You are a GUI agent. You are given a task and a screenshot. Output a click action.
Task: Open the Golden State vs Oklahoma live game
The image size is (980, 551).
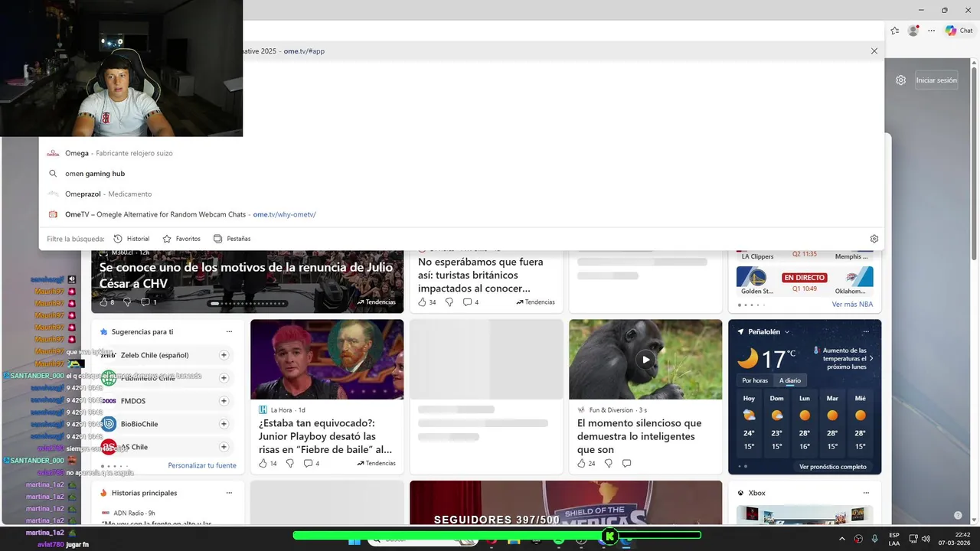pyautogui.click(x=804, y=282)
